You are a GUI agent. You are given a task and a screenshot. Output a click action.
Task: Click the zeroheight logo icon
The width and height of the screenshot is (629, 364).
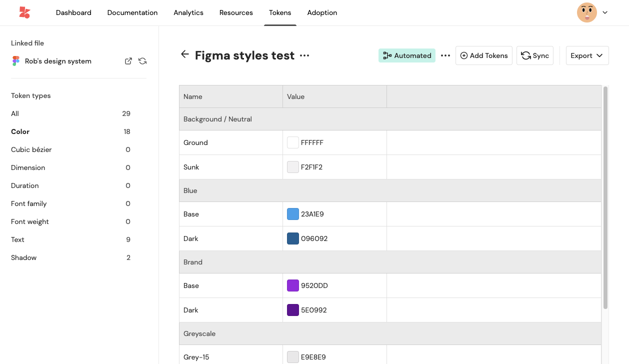coord(24,12)
